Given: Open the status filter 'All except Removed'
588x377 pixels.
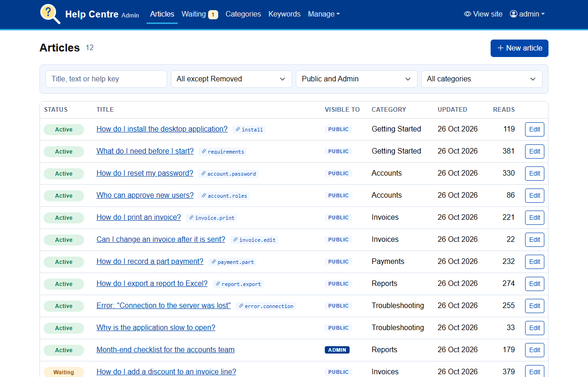Looking at the screenshot, I should 231,79.
